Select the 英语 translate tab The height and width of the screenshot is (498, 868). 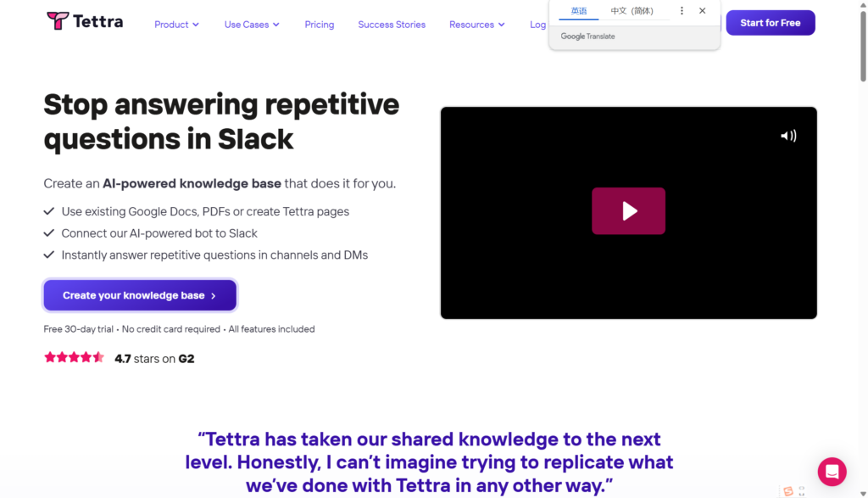(x=579, y=11)
